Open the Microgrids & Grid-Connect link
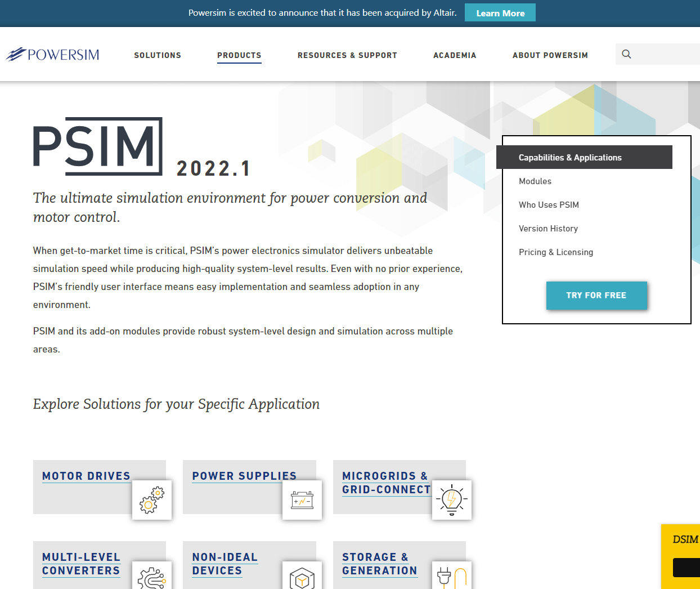Viewport: 700px width, 589px height. [x=386, y=483]
